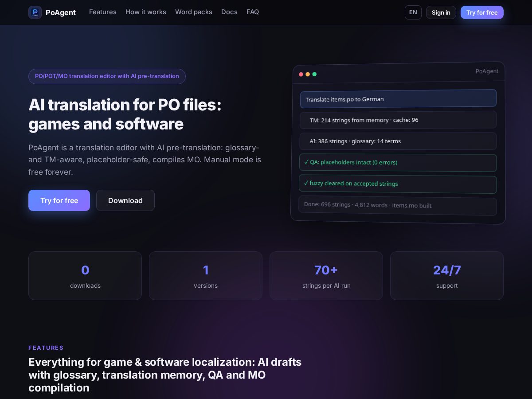Open the EN language selector
532x399 pixels.
coord(413,12)
